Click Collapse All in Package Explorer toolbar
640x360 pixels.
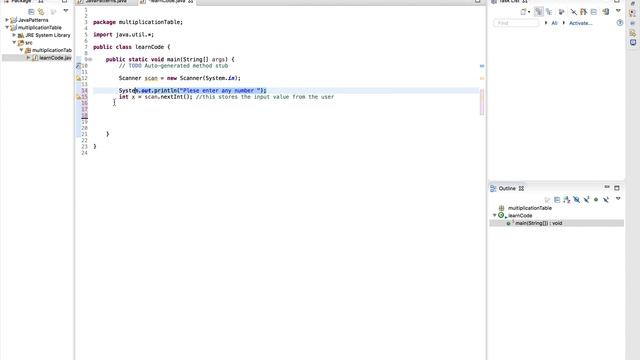coord(31,11)
